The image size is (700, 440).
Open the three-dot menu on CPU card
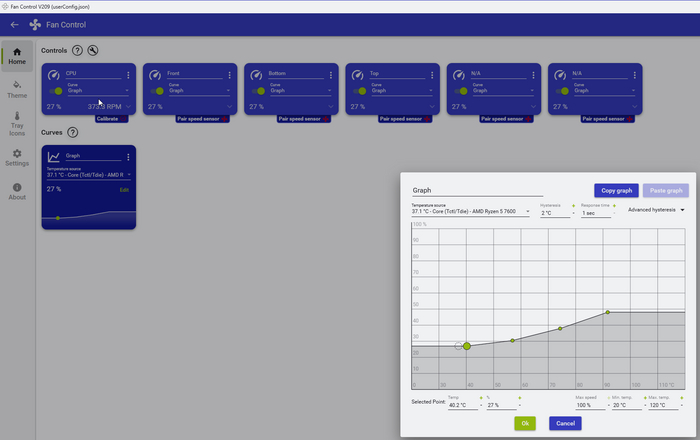coord(128,75)
